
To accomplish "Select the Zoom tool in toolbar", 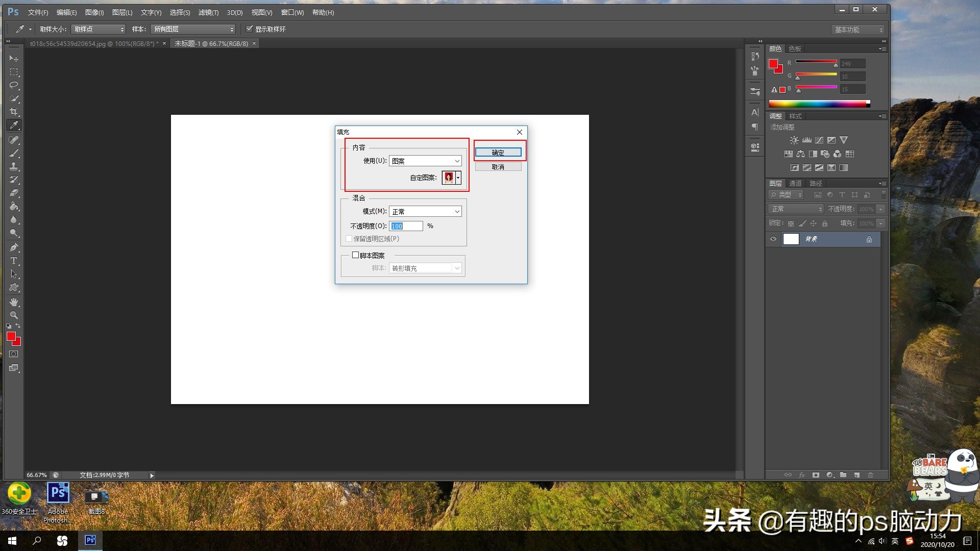I will click(x=14, y=315).
